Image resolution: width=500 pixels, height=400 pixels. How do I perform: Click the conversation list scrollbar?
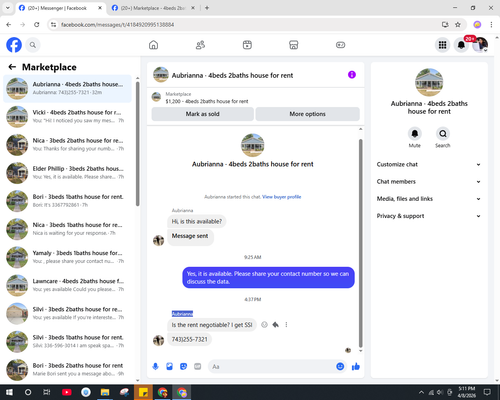point(138,143)
